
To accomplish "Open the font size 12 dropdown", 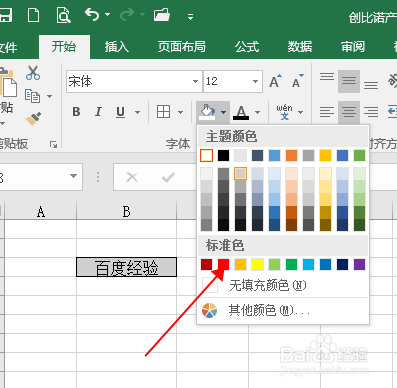I will [255, 81].
